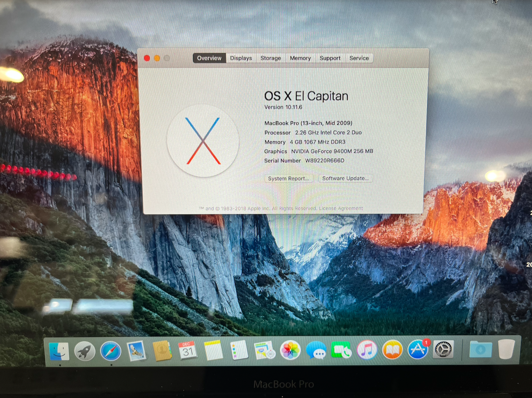
Task: Click MacBook Pro (13-inch, Mid 2009) text
Action: (x=308, y=123)
